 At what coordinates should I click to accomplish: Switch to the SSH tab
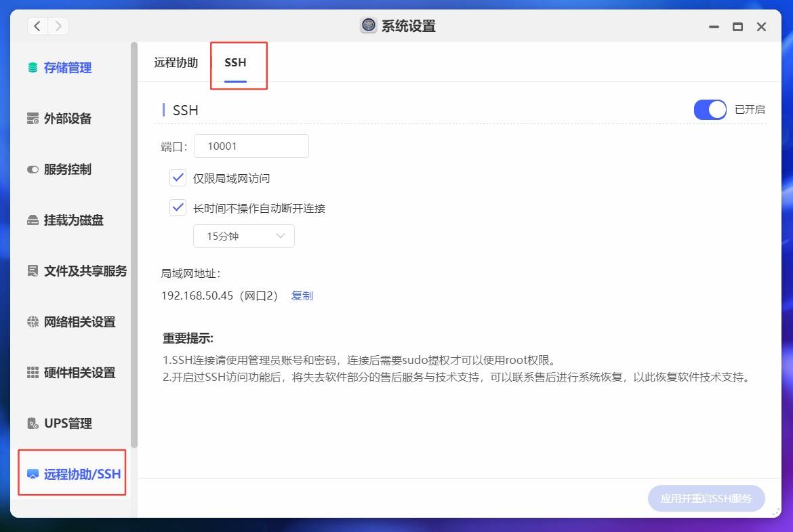point(235,62)
